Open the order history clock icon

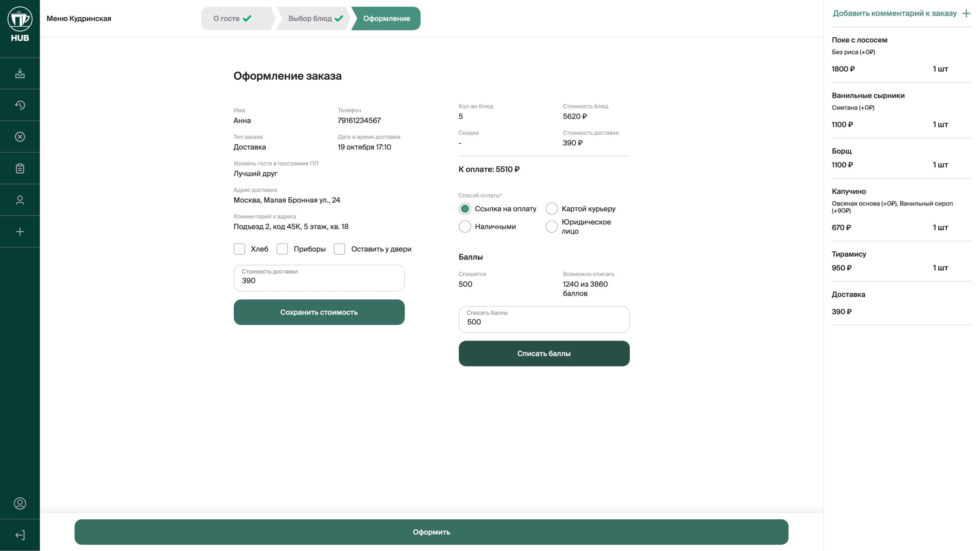pyautogui.click(x=20, y=105)
